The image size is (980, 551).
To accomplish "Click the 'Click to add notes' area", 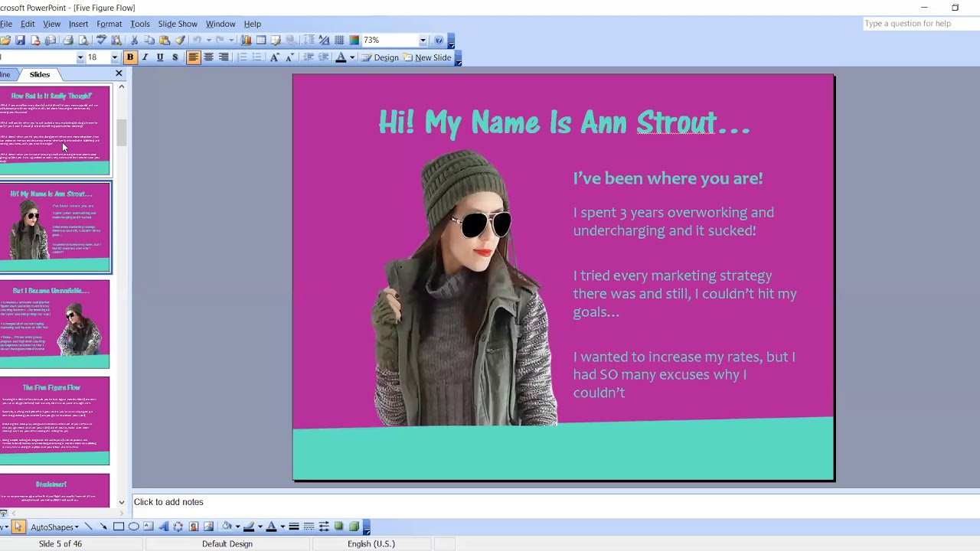I will point(556,502).
